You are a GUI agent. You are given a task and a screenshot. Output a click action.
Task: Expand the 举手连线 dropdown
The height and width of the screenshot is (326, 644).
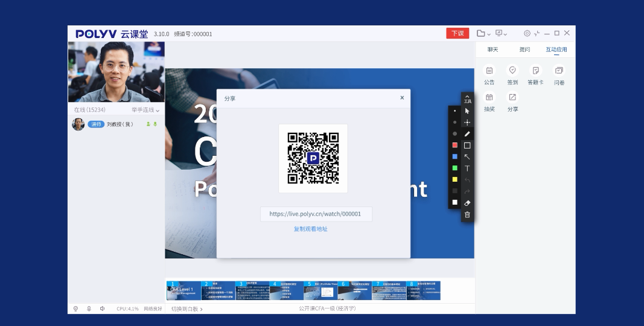[x=145, y=110]
